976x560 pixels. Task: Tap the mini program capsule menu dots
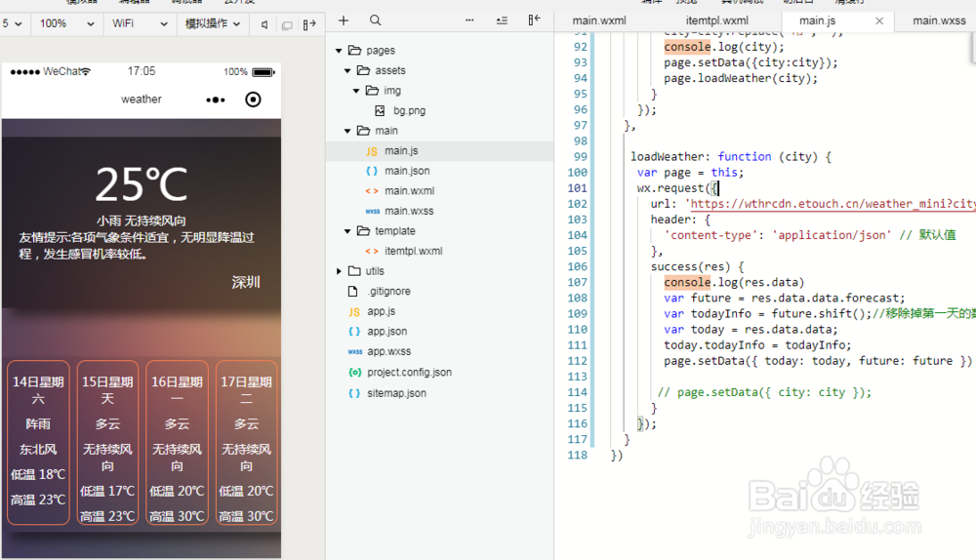coord(216,100)
